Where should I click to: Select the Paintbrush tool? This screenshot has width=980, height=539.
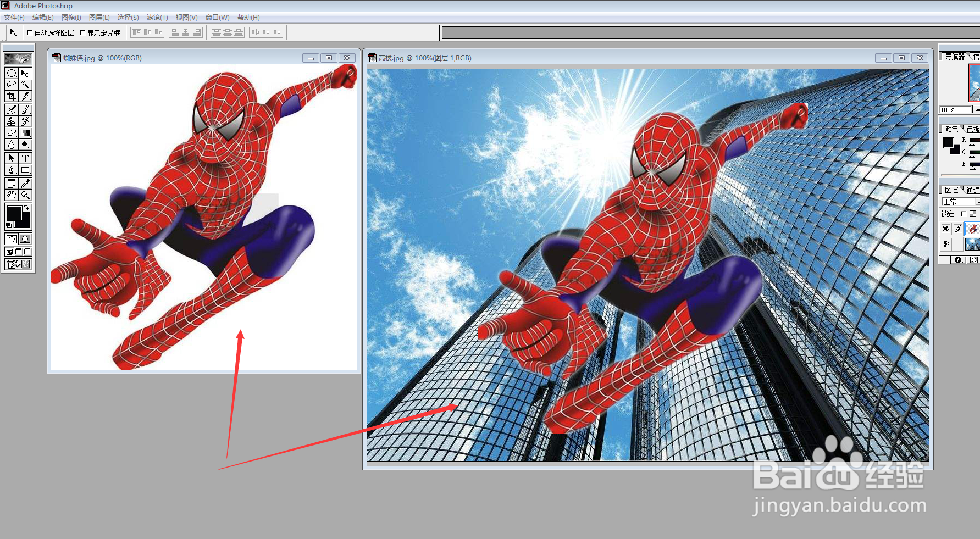pos(25,110)
